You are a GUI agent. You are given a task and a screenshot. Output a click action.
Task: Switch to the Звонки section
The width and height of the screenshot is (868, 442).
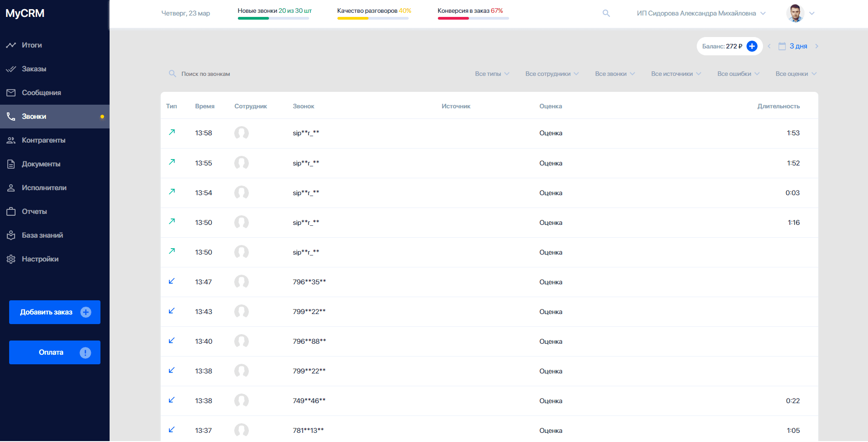tap(34, 116)
